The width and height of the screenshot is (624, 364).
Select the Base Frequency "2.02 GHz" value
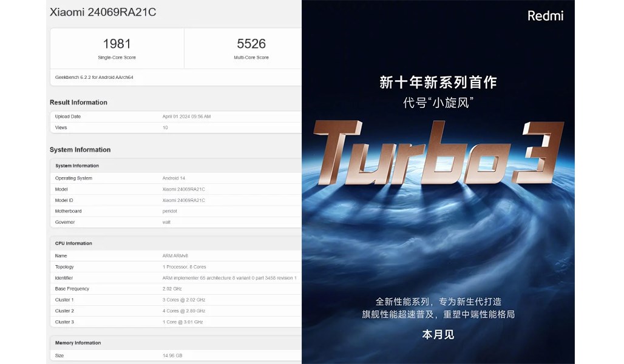pos(172,289)
